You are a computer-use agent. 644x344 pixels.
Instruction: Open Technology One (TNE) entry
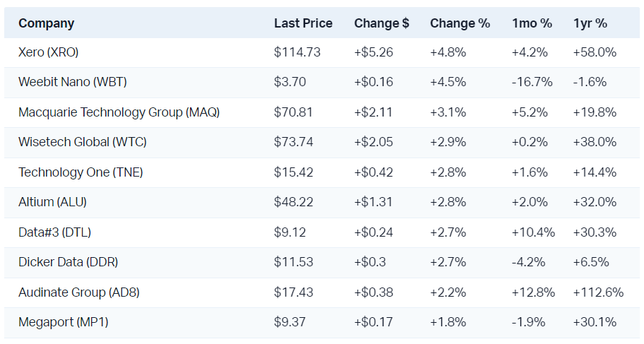80,172
